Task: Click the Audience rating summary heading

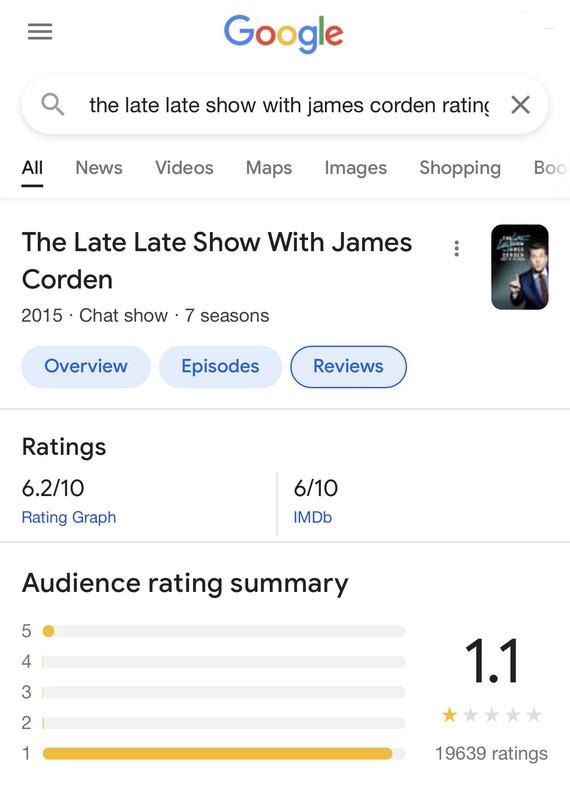Action: (185, 583)
